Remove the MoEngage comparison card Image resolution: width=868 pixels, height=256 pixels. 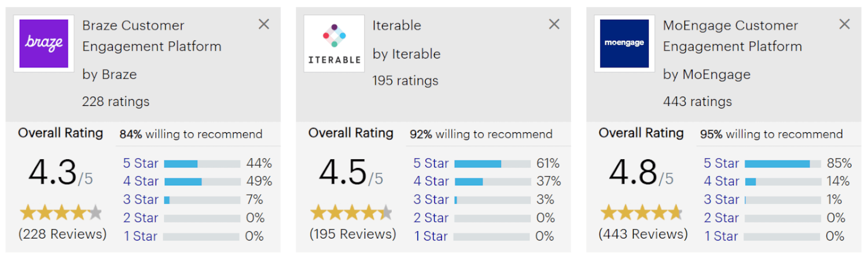point(844,24)
